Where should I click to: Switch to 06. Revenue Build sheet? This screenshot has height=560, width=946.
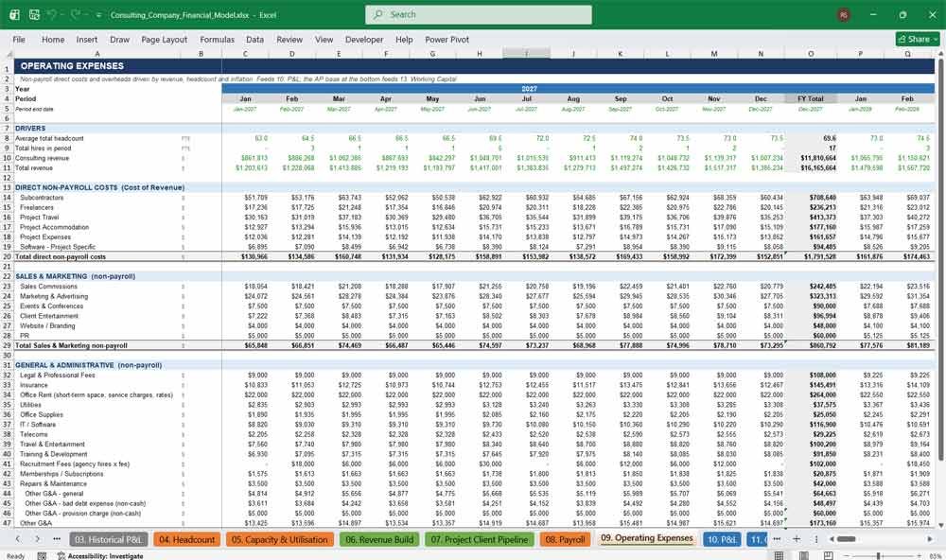coord(379,539)
